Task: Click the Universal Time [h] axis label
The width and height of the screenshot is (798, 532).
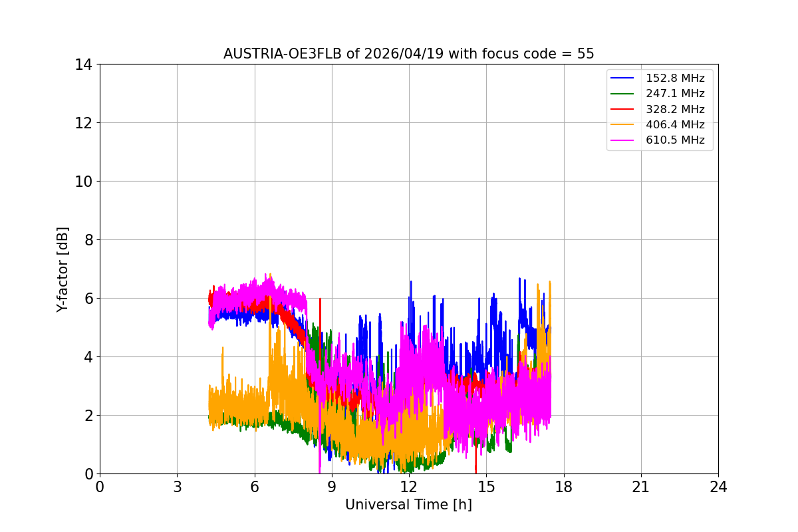Action: [408, 505]
